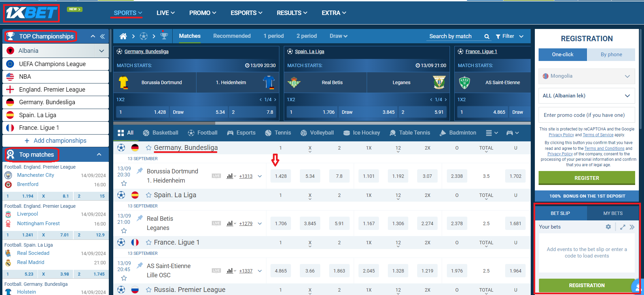Select 1.428 odds for Borussia Dortmund
Viewport: 644px width, 295px height.
281,176
